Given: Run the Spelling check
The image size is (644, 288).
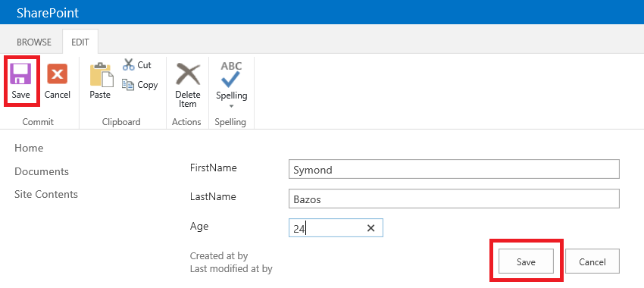Looking at the screenshot, I should pyautogui.click(x=232, y=80).
